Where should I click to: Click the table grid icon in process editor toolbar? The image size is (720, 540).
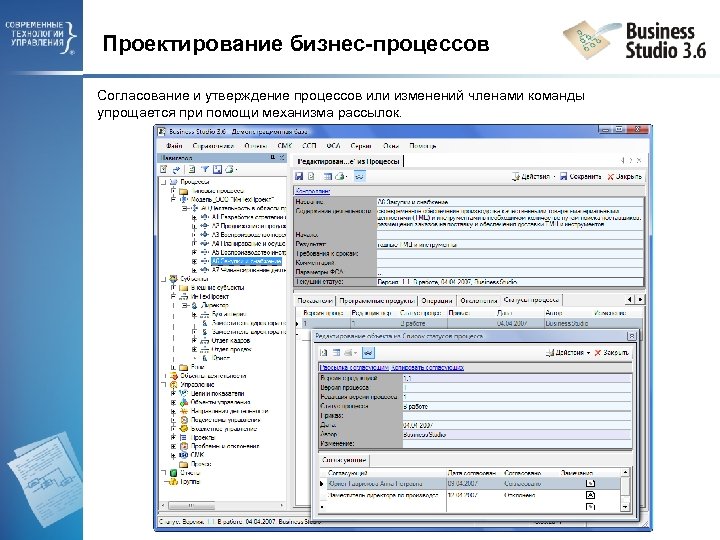coord(327,176)
